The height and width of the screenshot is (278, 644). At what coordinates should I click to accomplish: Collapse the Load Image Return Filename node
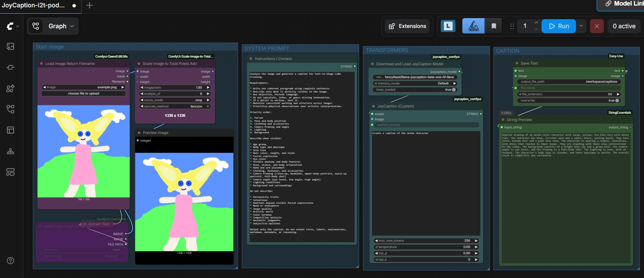(41, 63)
